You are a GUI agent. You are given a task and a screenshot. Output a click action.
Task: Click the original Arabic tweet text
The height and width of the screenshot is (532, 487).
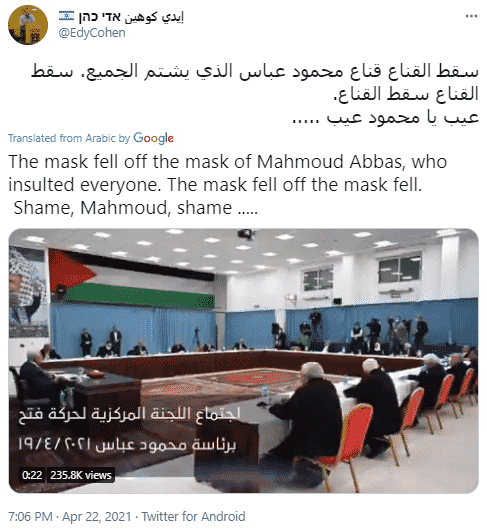(255, 94)
